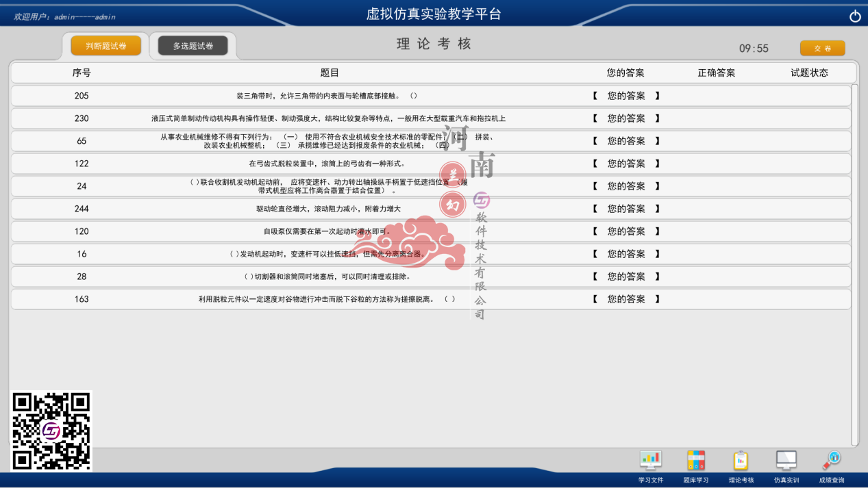This screenshot has width=868, height=488.
Task: Choose answer for question 244
Action: [626, 209]
